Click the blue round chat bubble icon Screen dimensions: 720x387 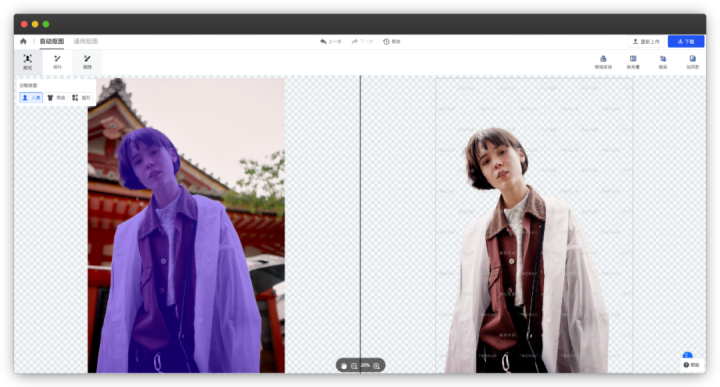click(x=687, y=356)
